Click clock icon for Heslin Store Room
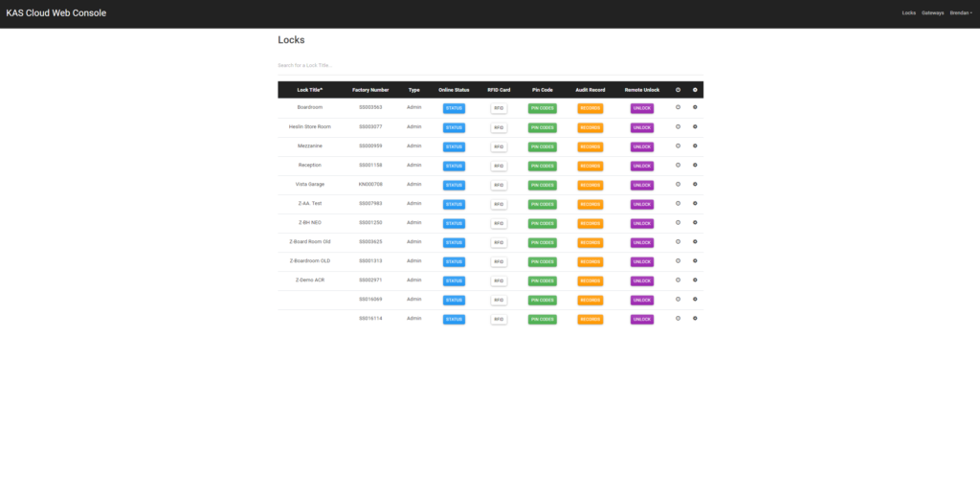 point(678,126)
